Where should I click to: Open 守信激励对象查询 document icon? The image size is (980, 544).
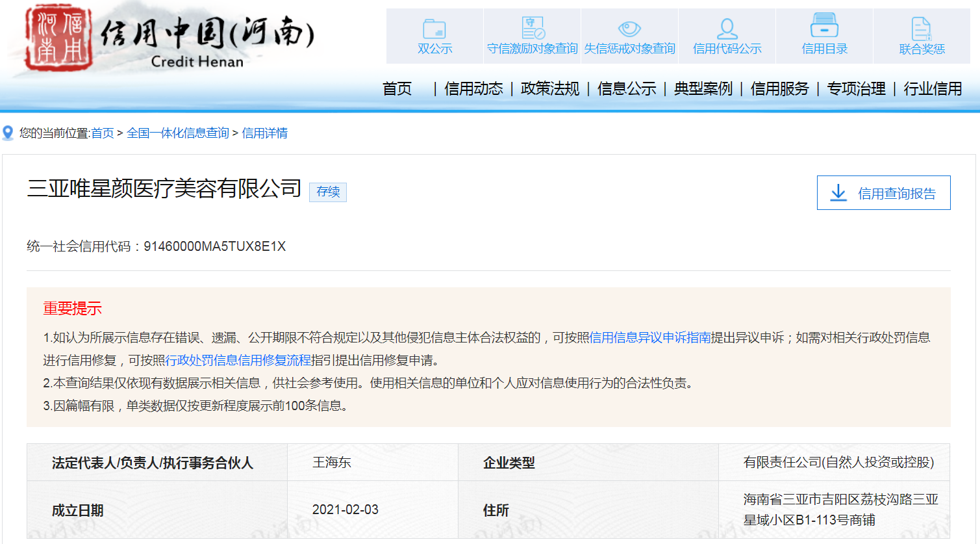click(x=533, y=28)
